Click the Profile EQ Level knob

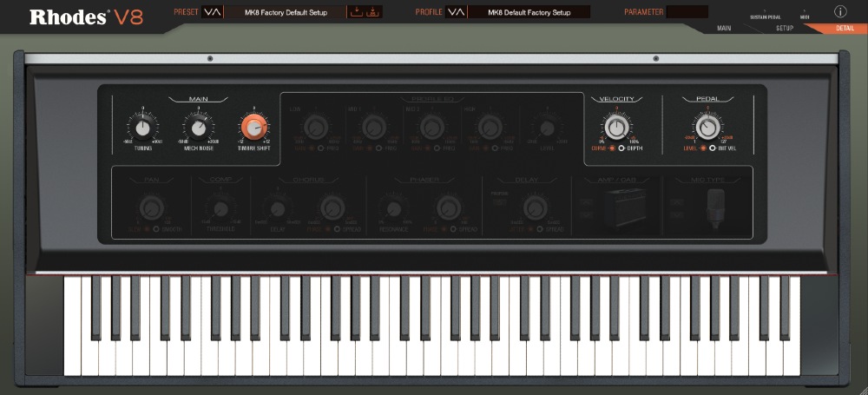point(547,128)
